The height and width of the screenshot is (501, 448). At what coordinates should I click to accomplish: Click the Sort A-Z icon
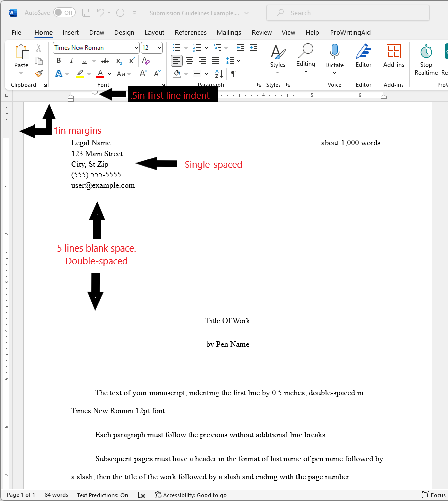tap(219, 74)
